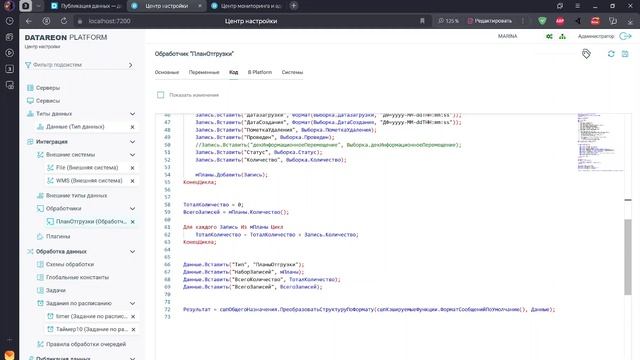Close File (Внешняя система) item

pyautogui.click(x=132, y=168)
